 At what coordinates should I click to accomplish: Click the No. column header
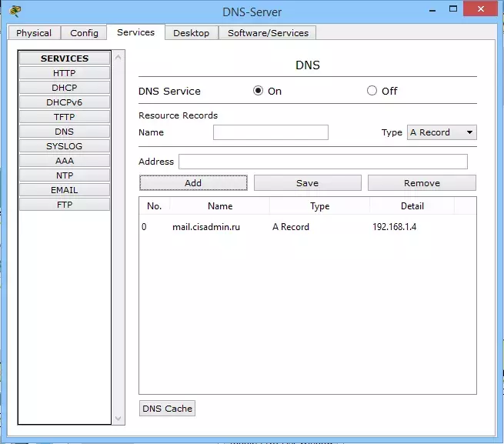pyautogui.click(x=155, y=206)
